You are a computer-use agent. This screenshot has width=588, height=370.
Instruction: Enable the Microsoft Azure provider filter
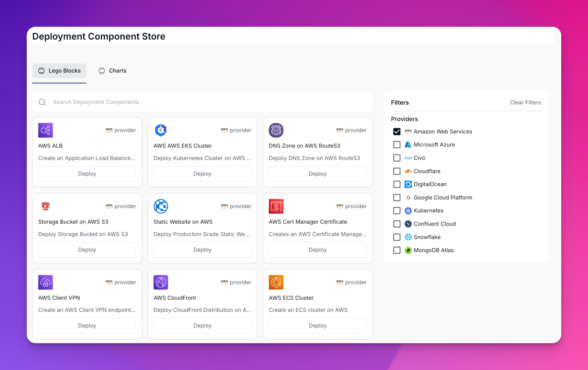396,145
